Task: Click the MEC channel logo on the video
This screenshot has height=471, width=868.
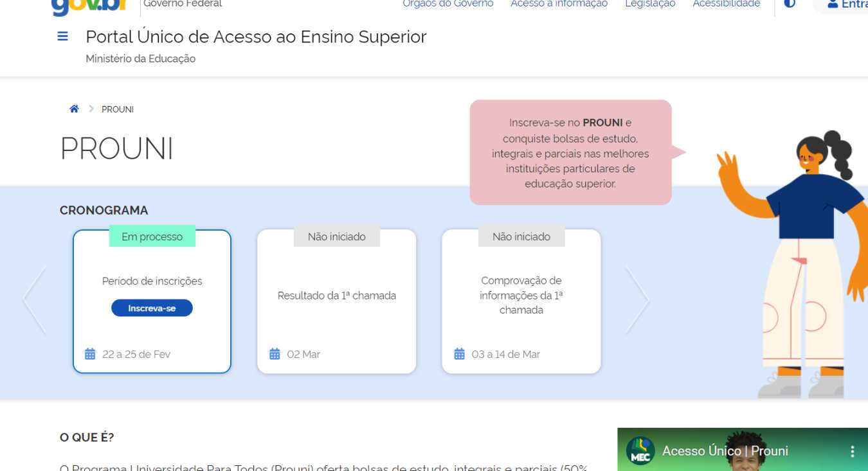Action: [x=640, y=450]
